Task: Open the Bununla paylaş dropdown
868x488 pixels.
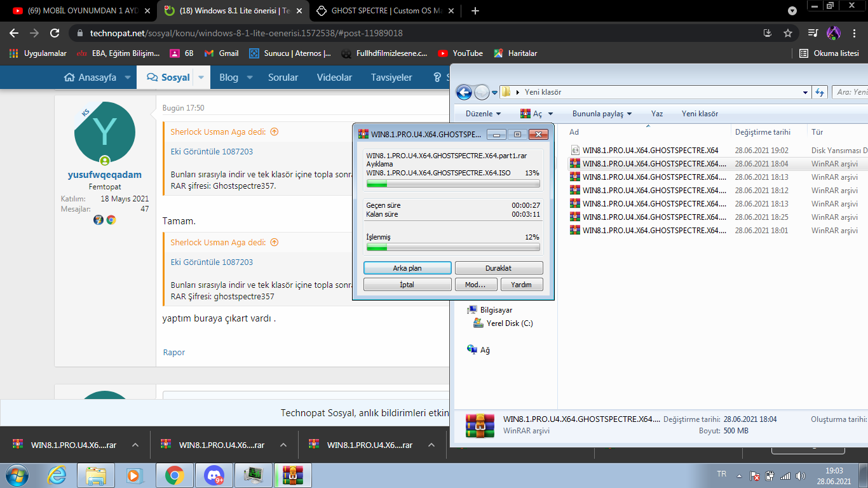Action: pos(602,114)
